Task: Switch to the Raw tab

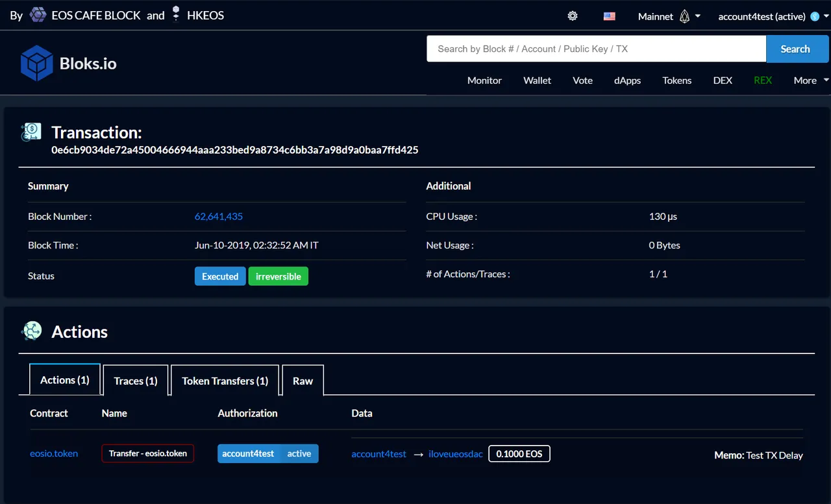Action: (303, 381)
